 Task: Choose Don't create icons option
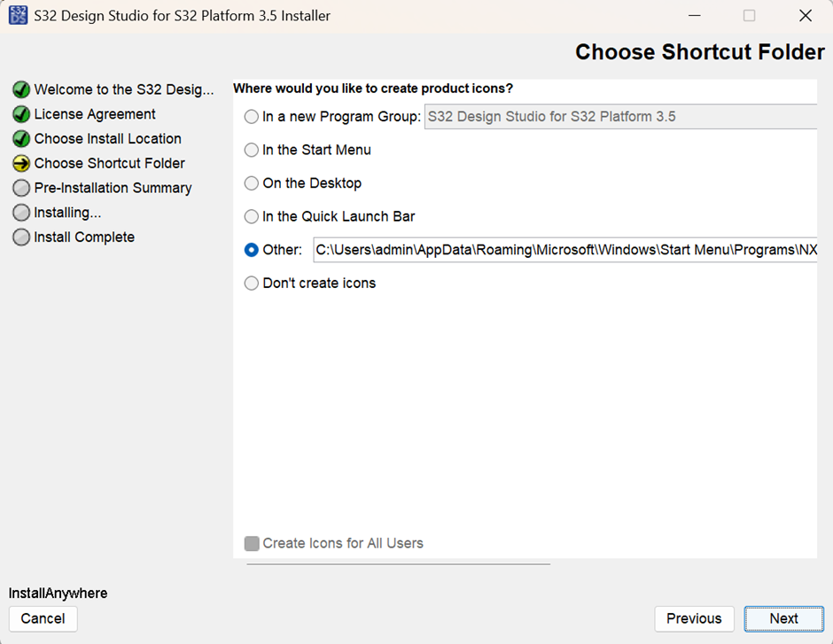coord(252,283)
